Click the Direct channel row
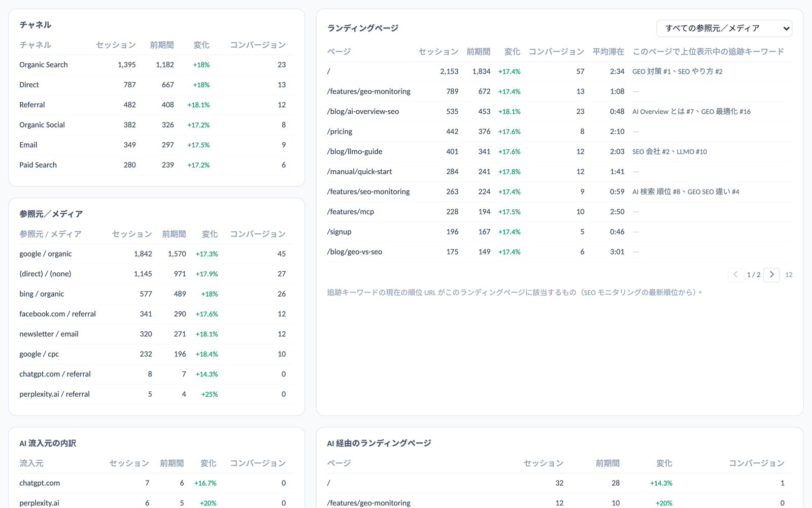 tap(156, 85)
